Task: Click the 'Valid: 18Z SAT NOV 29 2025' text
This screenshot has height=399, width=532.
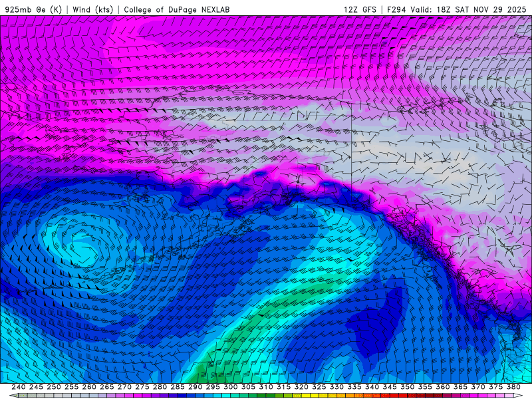Action: [x=468, y=9]
